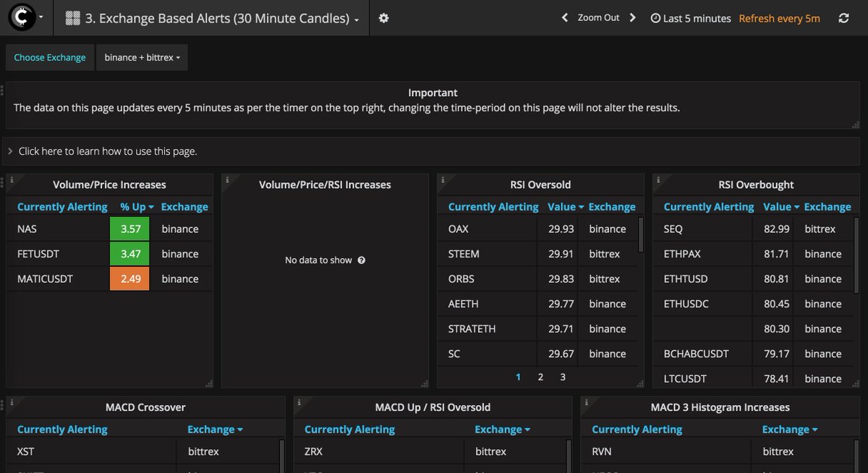Click the NAS row in Volume/Price Increases

(x=110, y=229)
